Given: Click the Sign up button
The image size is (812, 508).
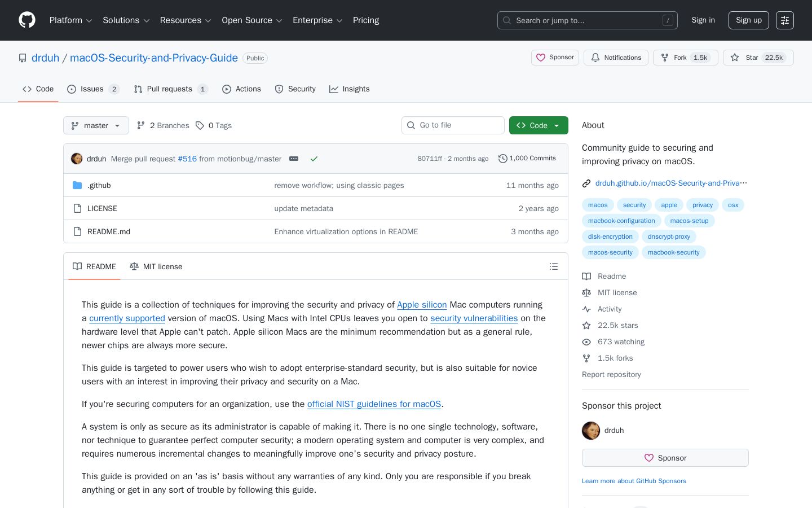Looking at the screenshot, I should click(x=749, y=20).
